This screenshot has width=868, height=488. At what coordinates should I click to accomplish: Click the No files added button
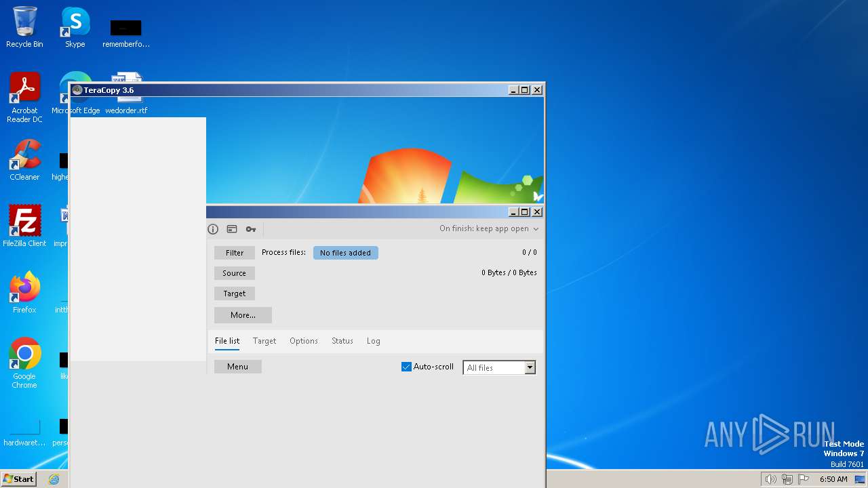pos(346,253)
